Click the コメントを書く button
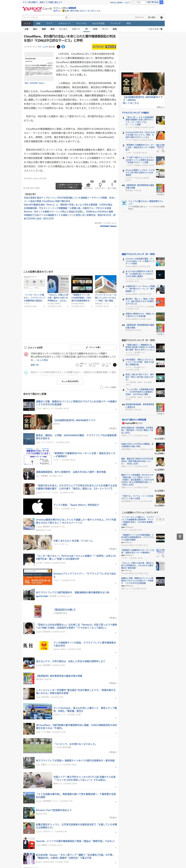186x868 pixels. [x=93, y=347]
